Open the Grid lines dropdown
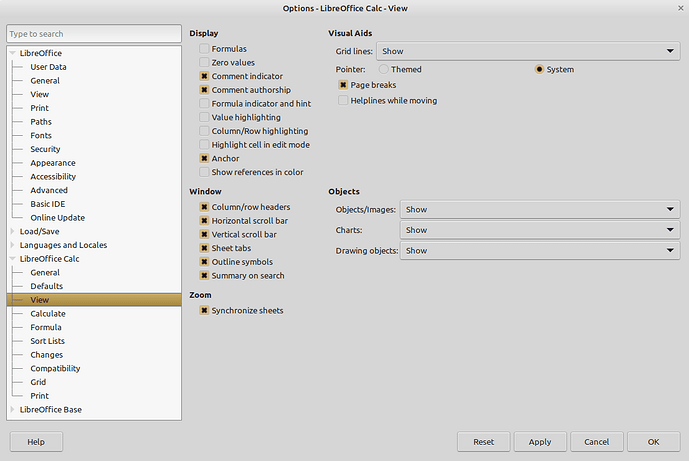The image size is (689, 461). pos(528,51)
